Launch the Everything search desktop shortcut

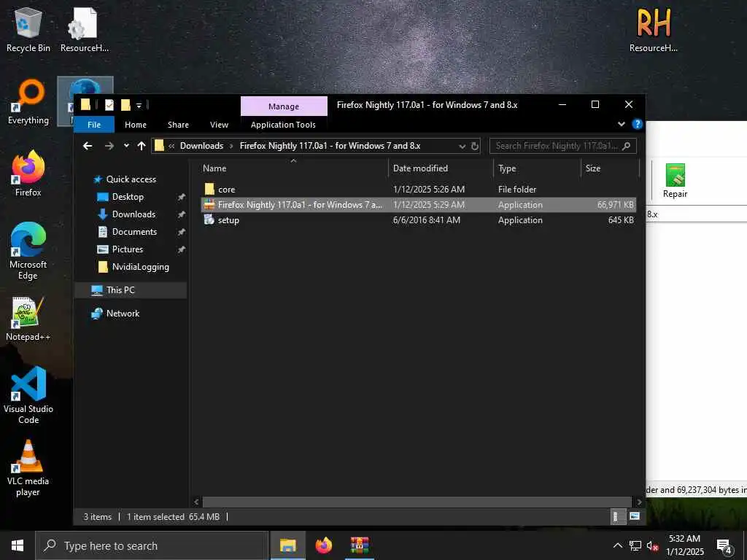pos(28,102)
